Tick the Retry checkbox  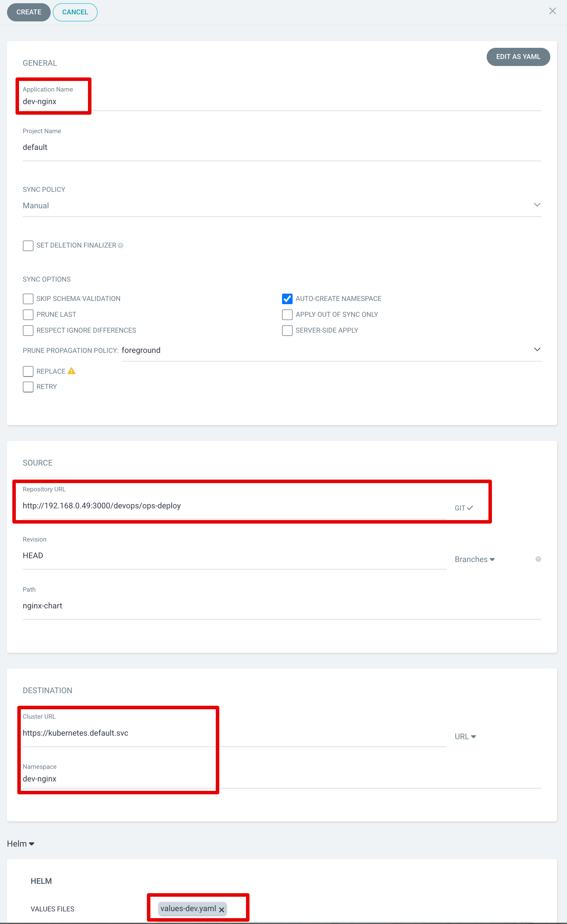tap(28, 387)
